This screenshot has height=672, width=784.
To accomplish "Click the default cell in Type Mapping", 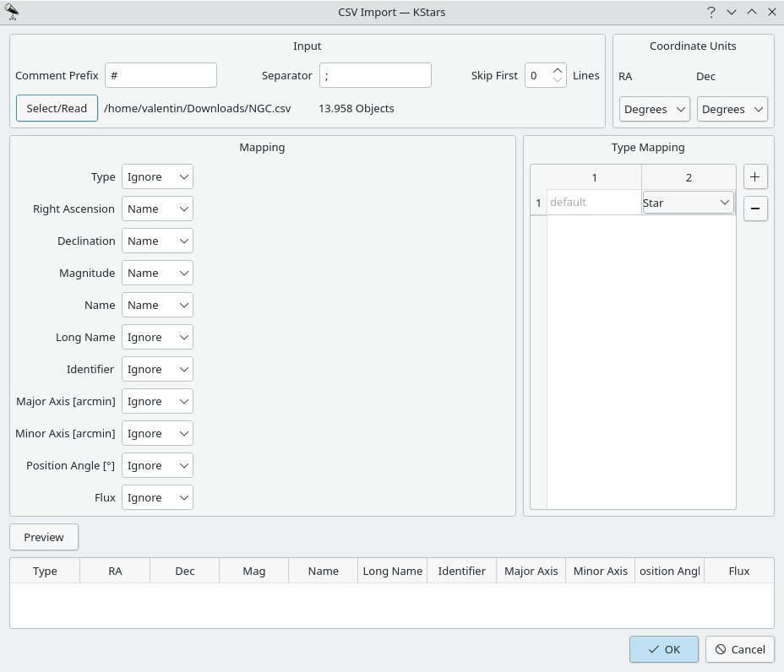I will [x=593, y=203].
